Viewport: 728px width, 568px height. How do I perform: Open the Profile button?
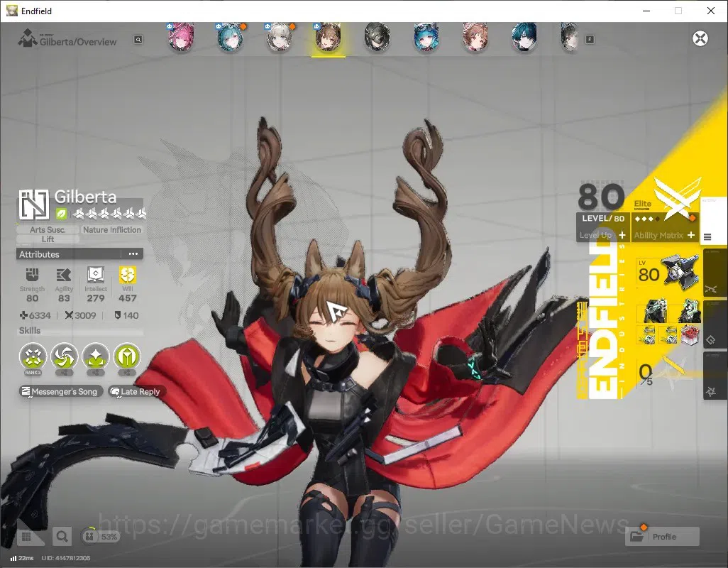click(x=663, y=537)
